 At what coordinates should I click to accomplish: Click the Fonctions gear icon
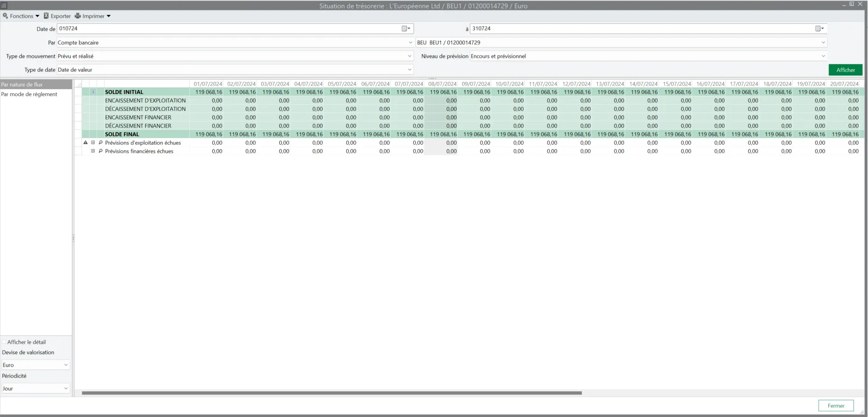pyautogui.click(x=5, y=16)
